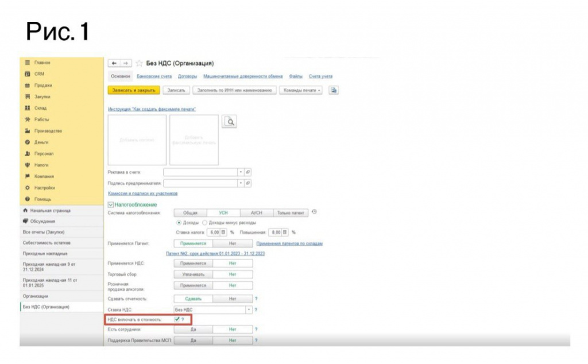Click the Реклама в счете input field
This screenshot has width=588, height=364.
200,172
